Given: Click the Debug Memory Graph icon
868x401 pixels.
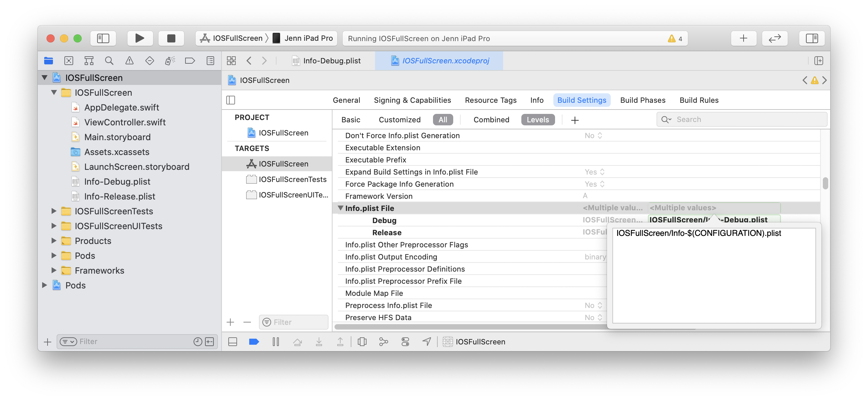Looking at the screenshot, I should click(x=384, y=341).
